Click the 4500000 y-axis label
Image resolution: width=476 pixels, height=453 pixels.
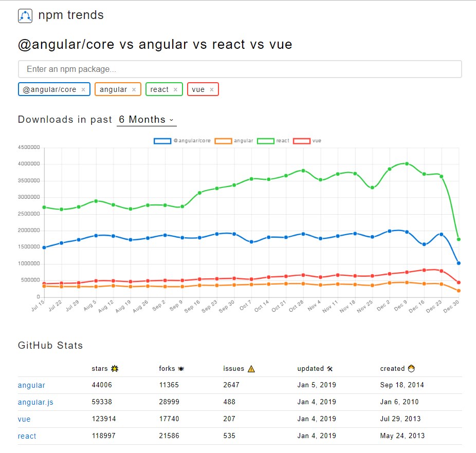(29, 147)
